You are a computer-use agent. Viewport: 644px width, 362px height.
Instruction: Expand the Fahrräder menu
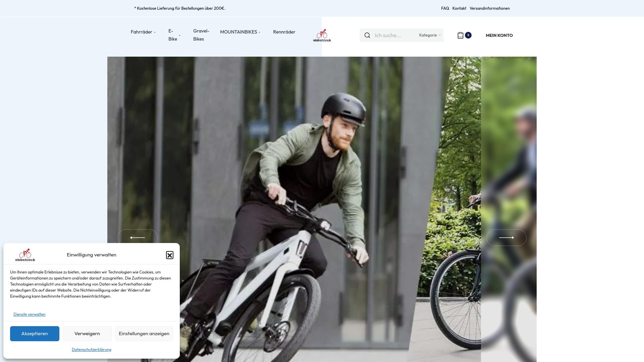[141, 32]
